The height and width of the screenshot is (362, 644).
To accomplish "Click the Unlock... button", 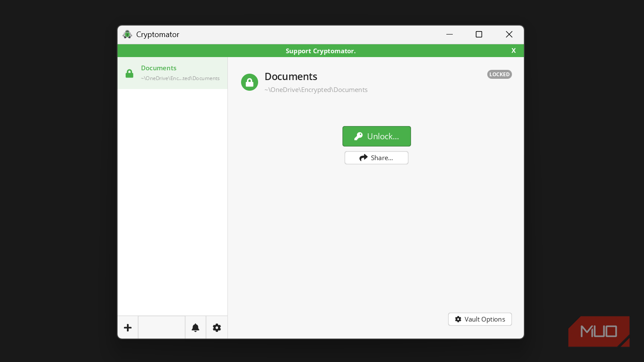I will click(x=377, y=136).
